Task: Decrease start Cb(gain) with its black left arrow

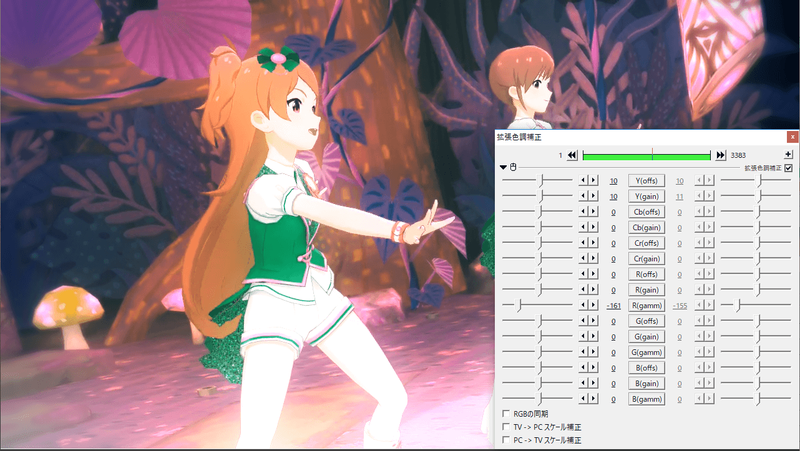Action: coord(583,227)
